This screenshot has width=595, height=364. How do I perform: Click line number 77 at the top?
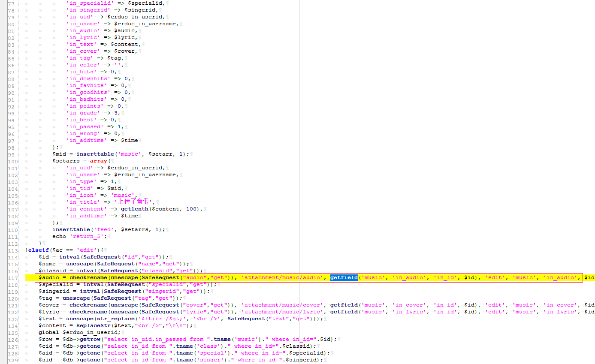(10, 3)
